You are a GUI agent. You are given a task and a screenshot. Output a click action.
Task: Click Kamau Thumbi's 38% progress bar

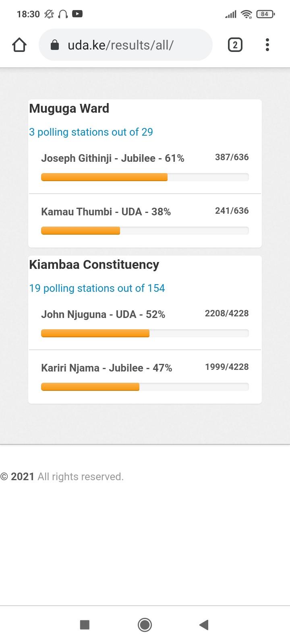point(145,231)
